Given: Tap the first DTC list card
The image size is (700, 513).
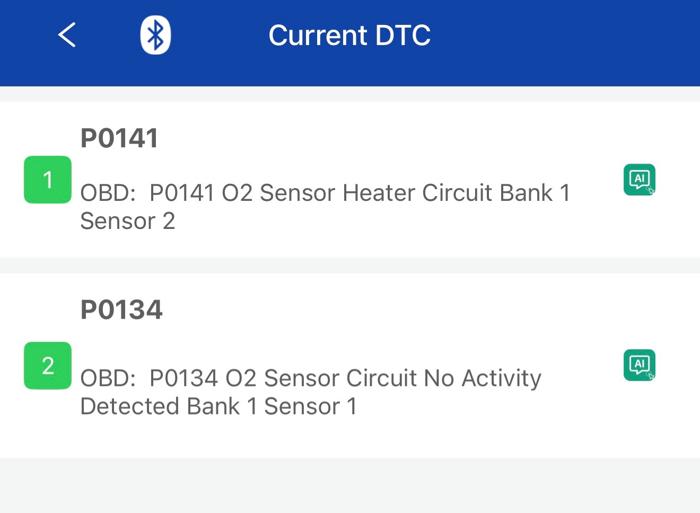Looking at the screenshot, I should tap(350, 179).
